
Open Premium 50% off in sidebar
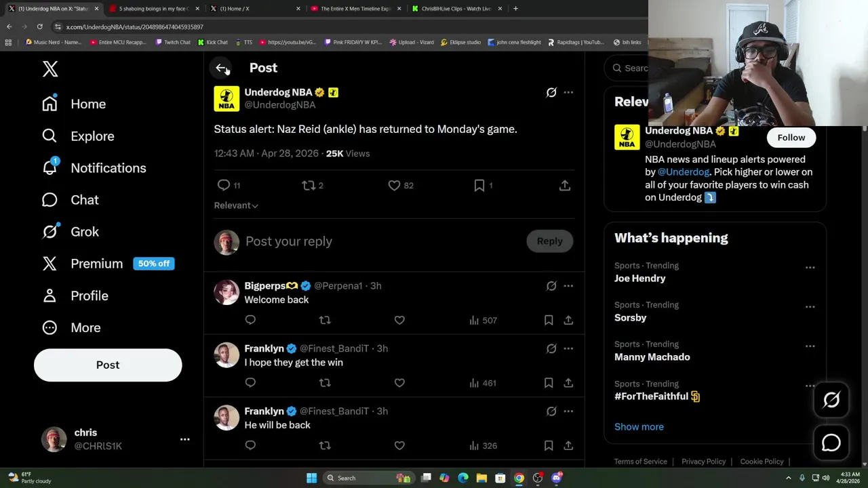[108, 264]
